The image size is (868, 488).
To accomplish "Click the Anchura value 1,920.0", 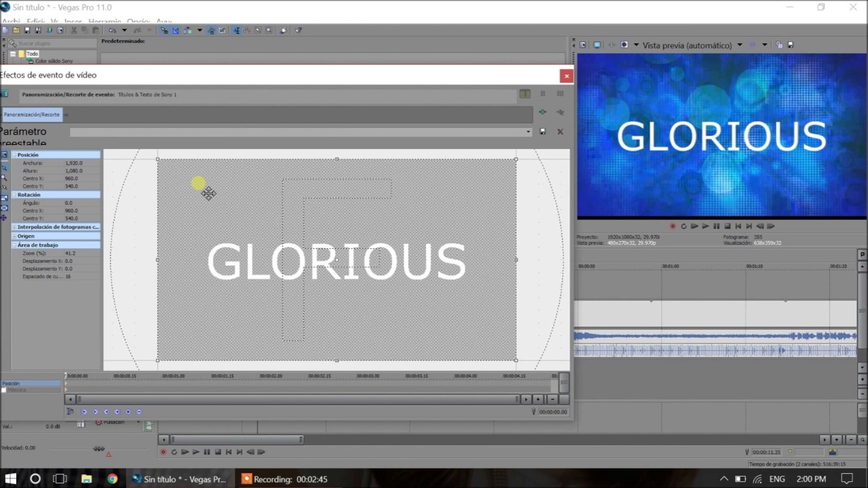I will [x=73, y=163].
